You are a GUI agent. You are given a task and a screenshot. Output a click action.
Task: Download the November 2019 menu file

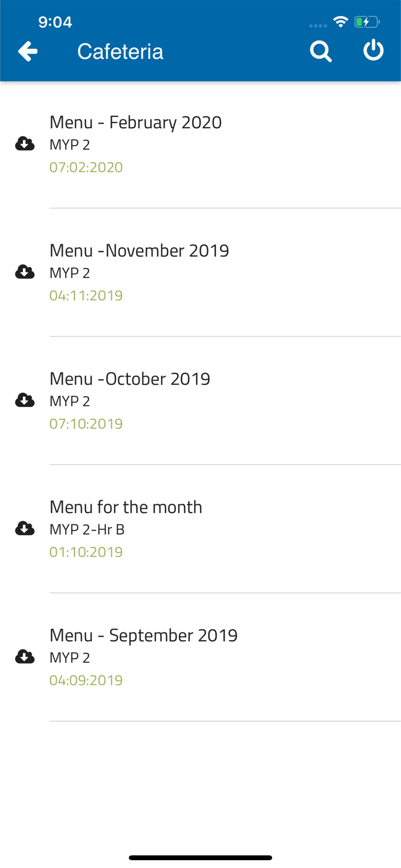click(x=25, y=272)
